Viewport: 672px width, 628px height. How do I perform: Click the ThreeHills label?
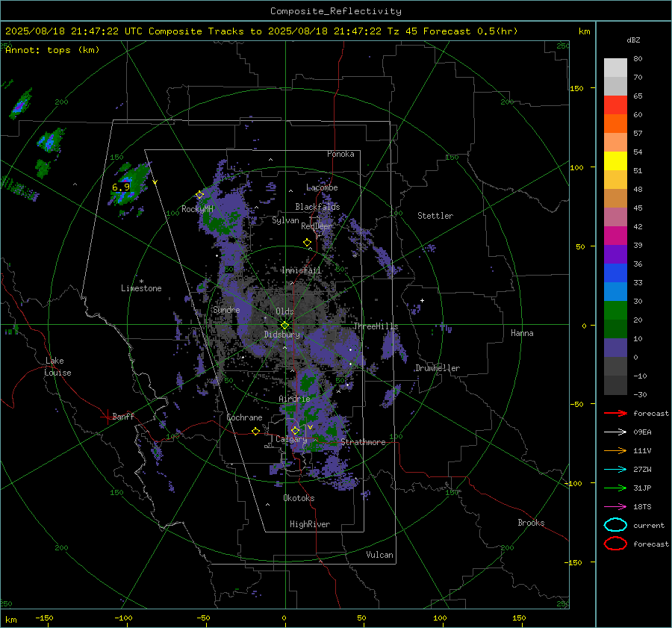pos(376,326)
